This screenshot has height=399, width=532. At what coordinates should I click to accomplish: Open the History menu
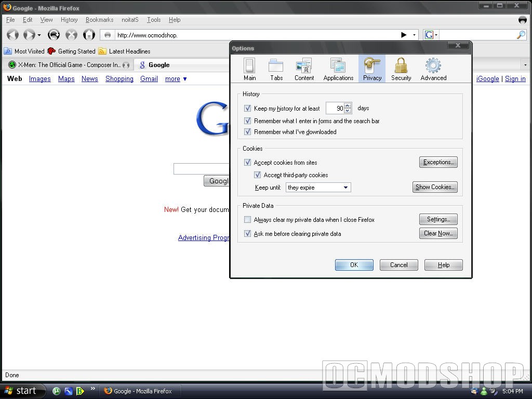(x=69, y=20)
